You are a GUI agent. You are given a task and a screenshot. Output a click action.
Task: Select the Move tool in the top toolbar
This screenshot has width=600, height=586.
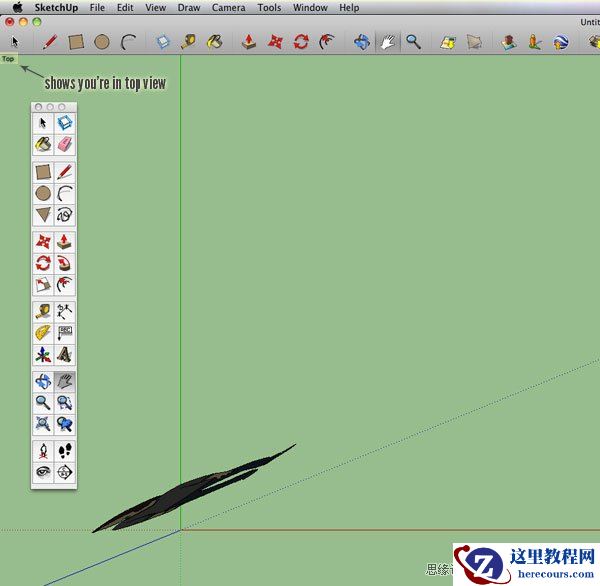[x=275, y=42]
